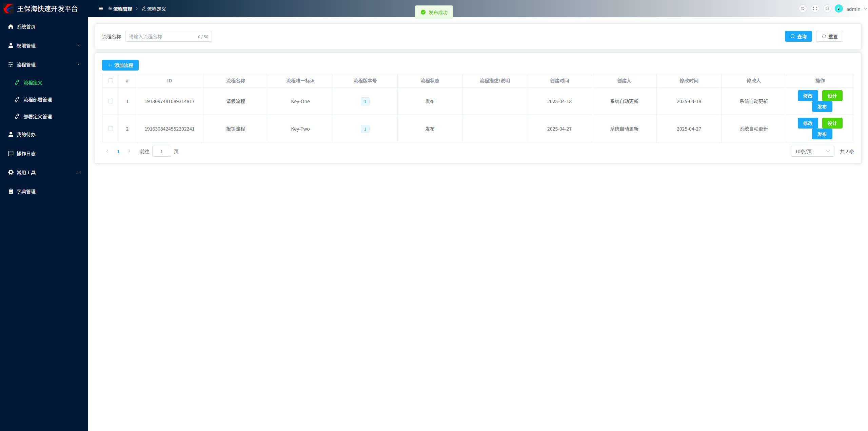
Task: Open the settings gear in header
Action: pyautogui.click(x=827, y=8)
